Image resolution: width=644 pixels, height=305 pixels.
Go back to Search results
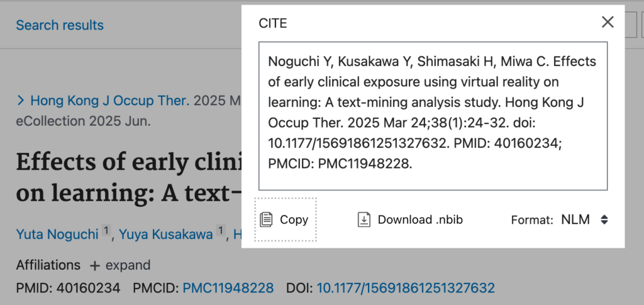(60, 25)
